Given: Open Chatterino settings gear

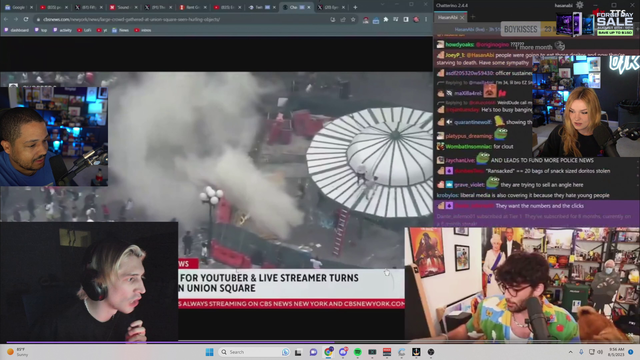Looking at the screenshot, I should point(580,5).
